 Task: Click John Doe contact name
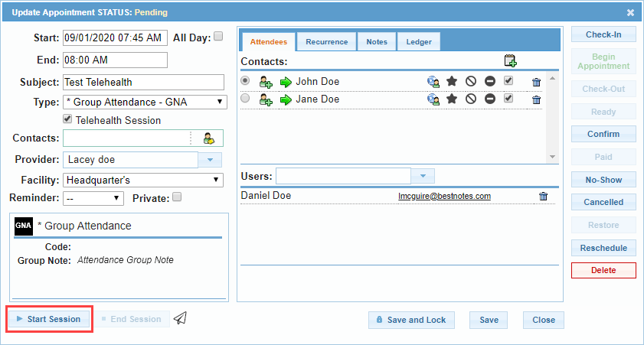coord(318,82)
